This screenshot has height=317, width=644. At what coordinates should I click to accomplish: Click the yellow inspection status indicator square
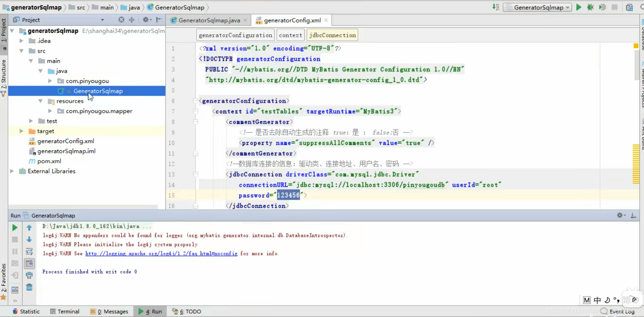(636, 46)
